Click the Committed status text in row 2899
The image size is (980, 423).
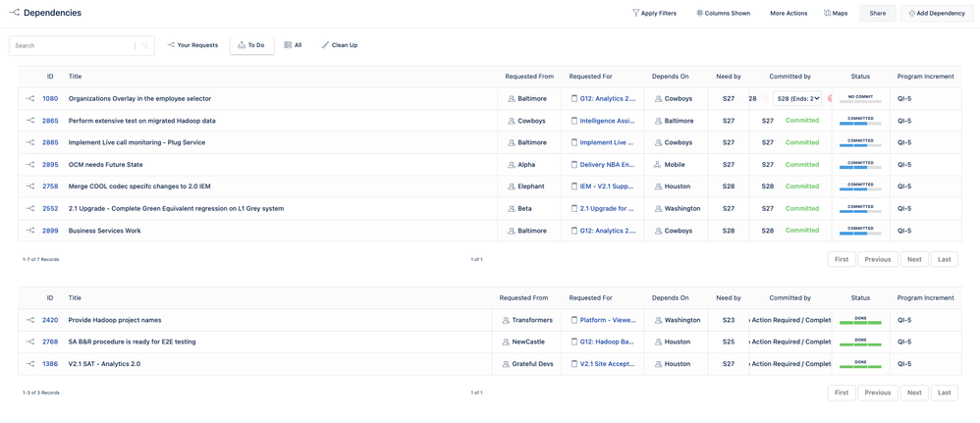pyautogui.click(x=802, y=230)
